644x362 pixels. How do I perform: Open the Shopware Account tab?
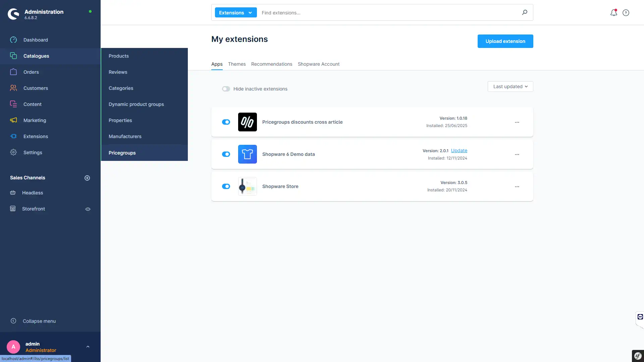tap(319, 64)
